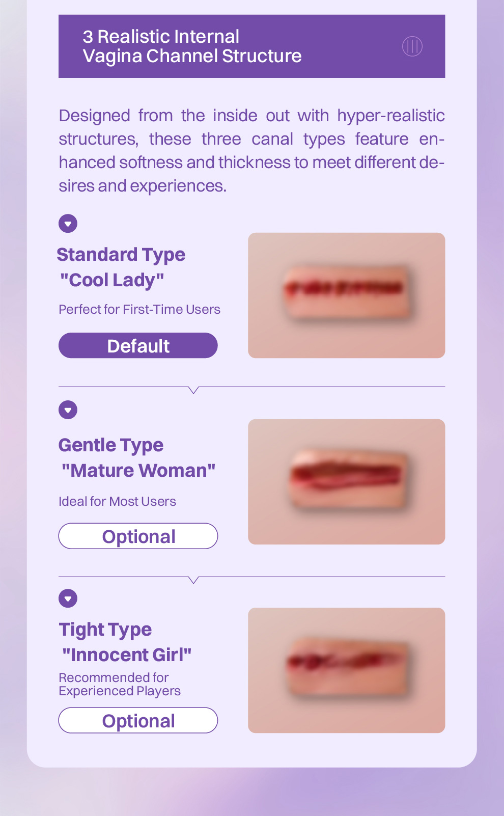Expand the arrow icon above Tight Type
This screenshot has height=816, width=504.
68,599
